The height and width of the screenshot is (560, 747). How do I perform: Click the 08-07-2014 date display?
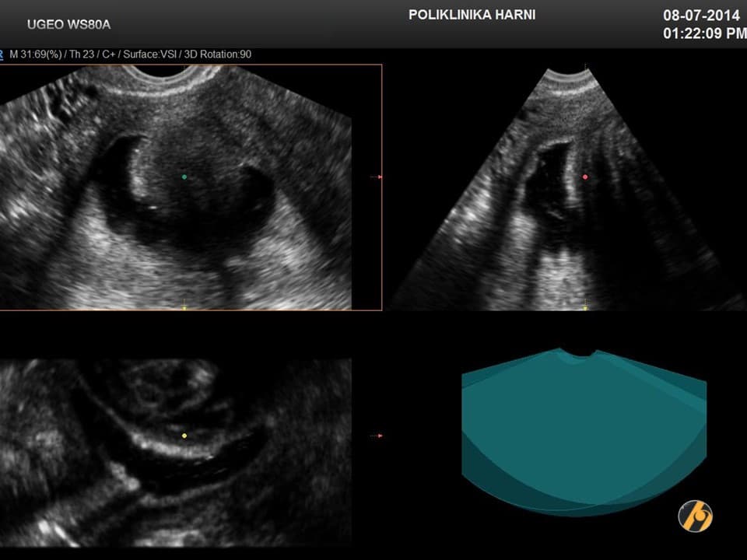700,16
